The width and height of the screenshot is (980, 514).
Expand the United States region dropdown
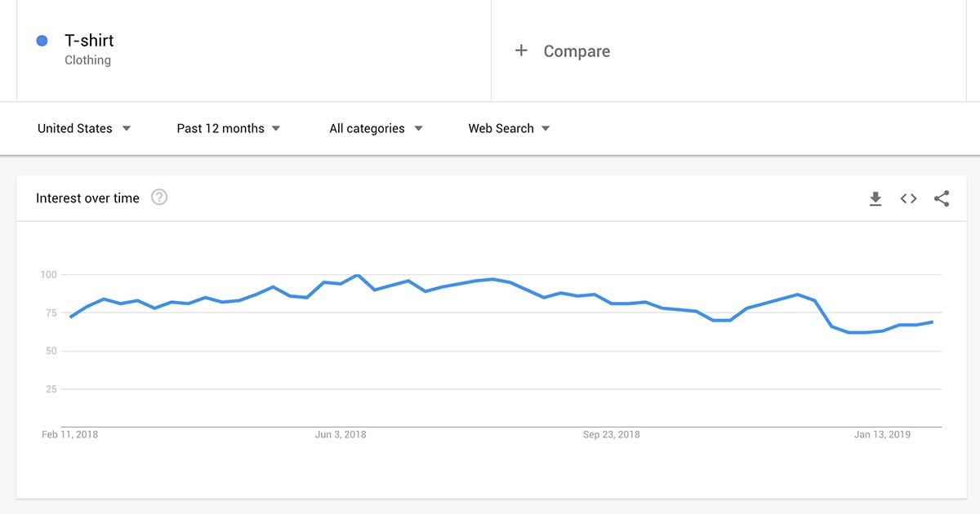pos(84,128)
